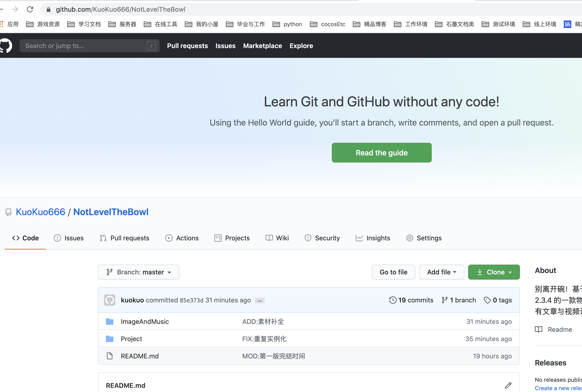Image resolution: width=582 pixels, height=392 pixels.
Task: Open the NotLevelTheBowl repository link
Action: point(111,212)
